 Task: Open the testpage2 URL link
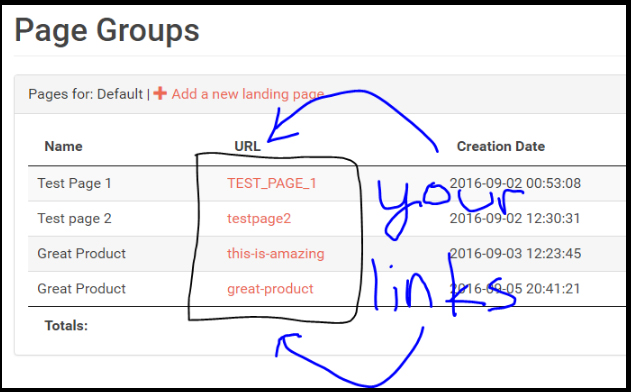click(x=259, y=219)
